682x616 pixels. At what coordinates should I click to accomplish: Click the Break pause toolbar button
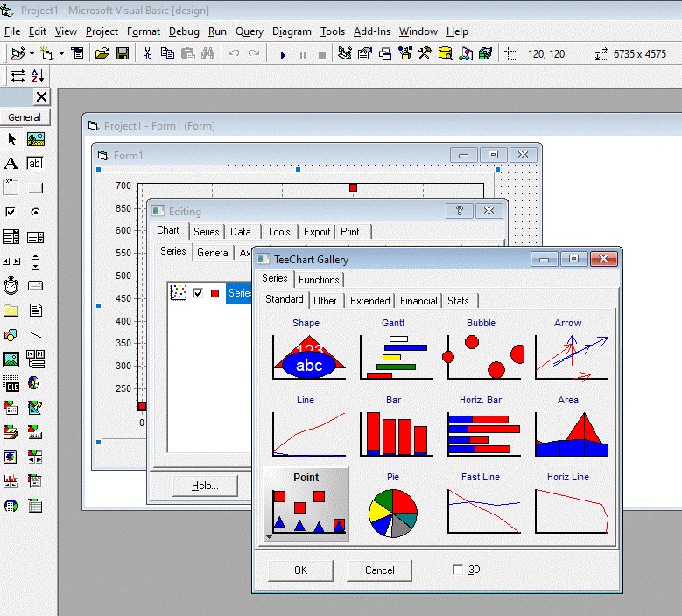(x=303, y=55)
